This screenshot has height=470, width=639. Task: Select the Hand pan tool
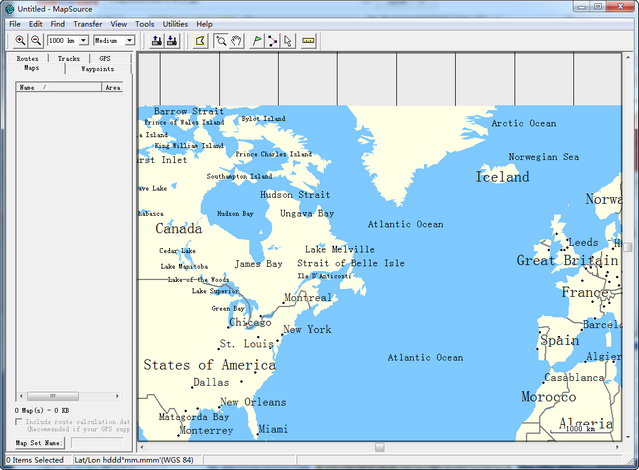click(x=237, y=41)
